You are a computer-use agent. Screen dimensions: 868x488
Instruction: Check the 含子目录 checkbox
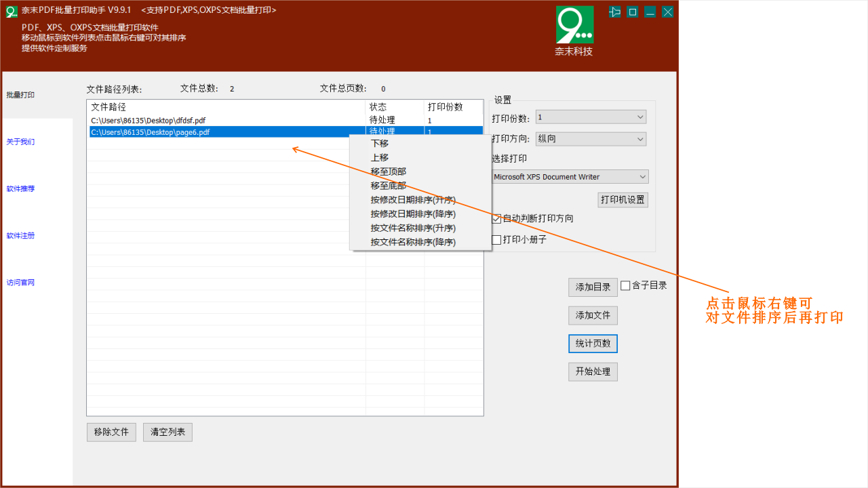[625, 285]
